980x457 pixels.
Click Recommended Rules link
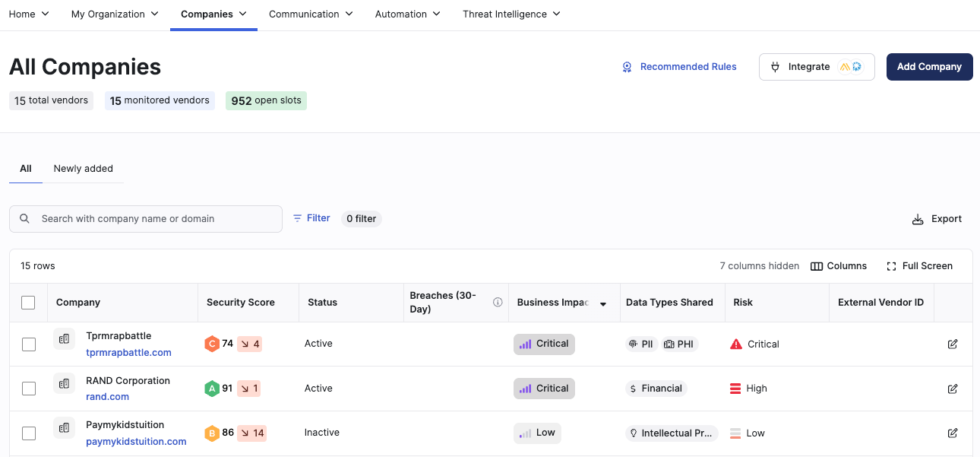[688, 67]
